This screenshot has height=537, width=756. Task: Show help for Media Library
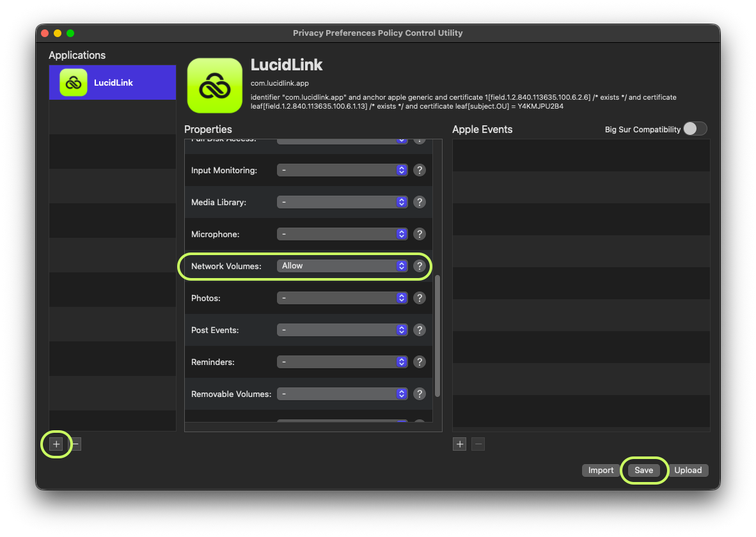tap(420, 202)
